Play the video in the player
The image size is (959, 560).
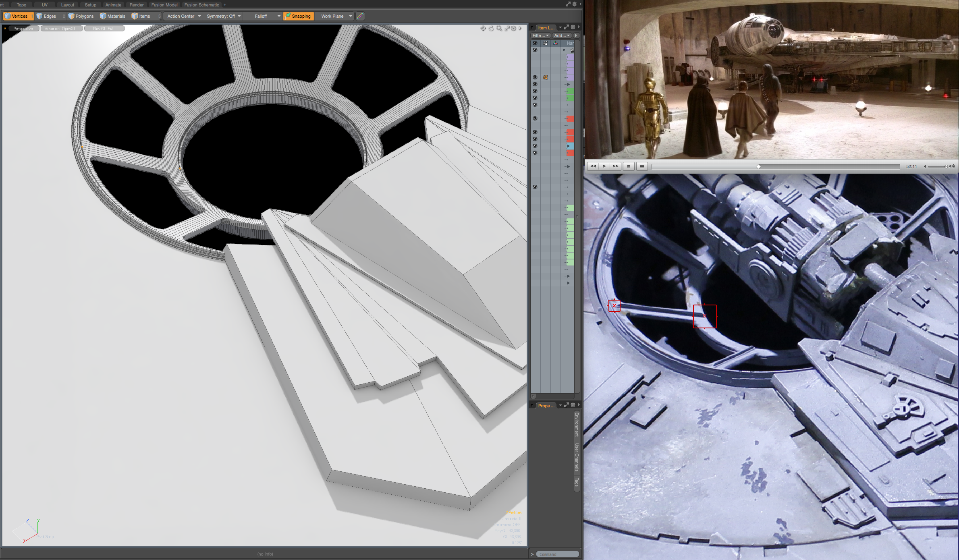click(x=604, y=166)
